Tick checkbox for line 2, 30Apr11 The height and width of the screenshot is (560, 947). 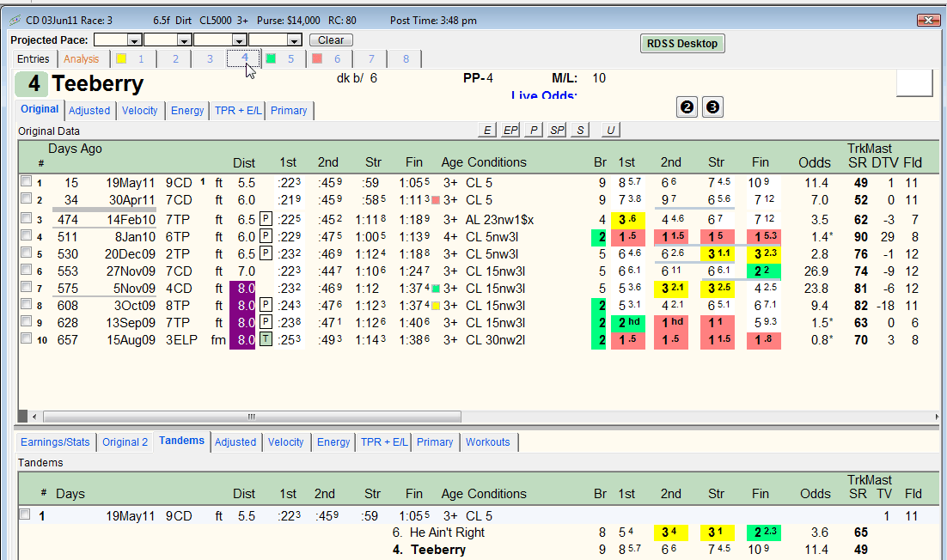26,198
